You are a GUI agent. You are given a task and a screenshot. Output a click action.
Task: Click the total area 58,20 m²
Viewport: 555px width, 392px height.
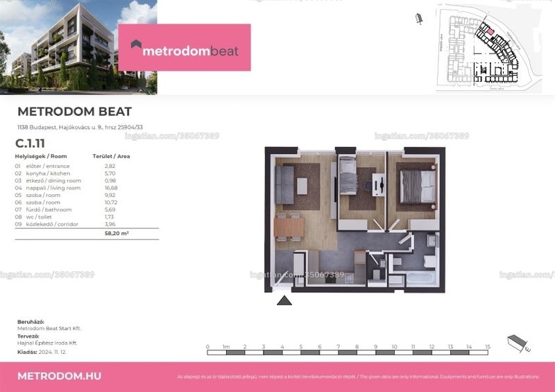(x=117, y=233)
